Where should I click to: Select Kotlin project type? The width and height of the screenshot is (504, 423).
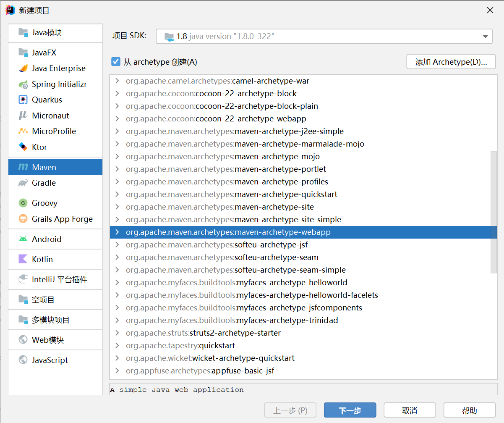tap(55, 259)
